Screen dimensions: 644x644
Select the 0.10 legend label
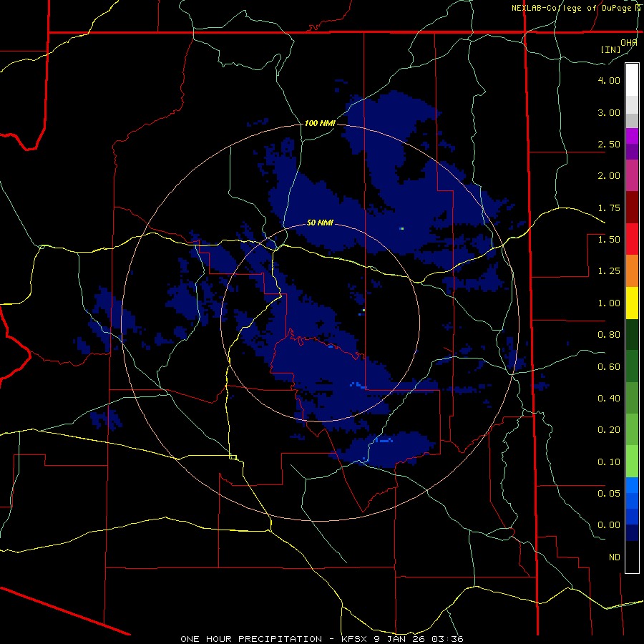(609, 462)
